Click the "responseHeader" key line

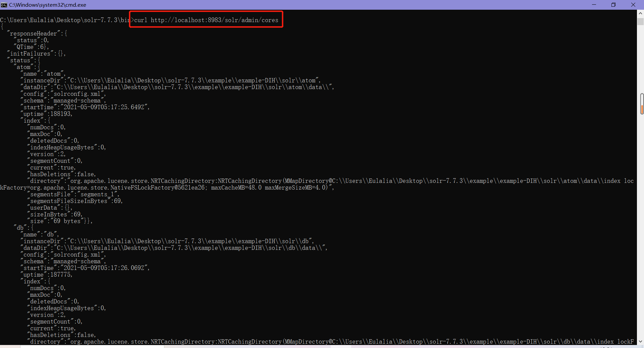(x=37, y=33)
